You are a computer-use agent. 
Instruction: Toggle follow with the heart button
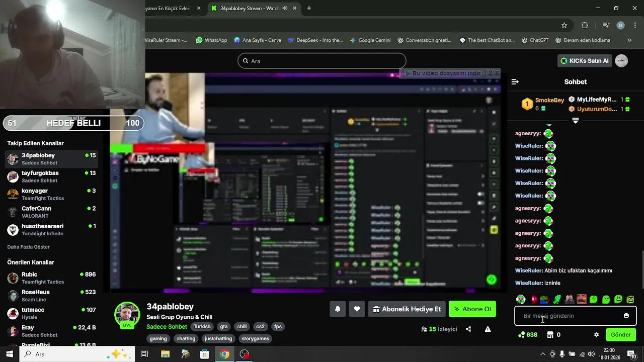(x=357, y=309)
